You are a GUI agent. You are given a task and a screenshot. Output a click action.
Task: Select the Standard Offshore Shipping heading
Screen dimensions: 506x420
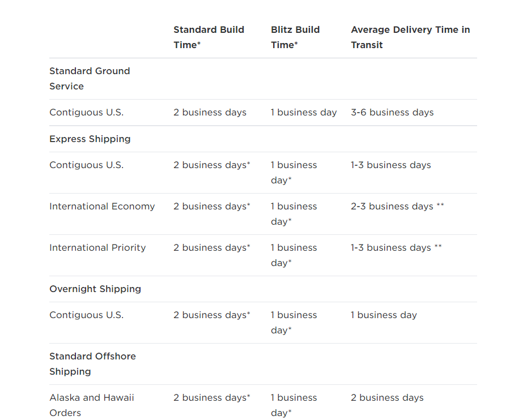click(x=92, y=364)
